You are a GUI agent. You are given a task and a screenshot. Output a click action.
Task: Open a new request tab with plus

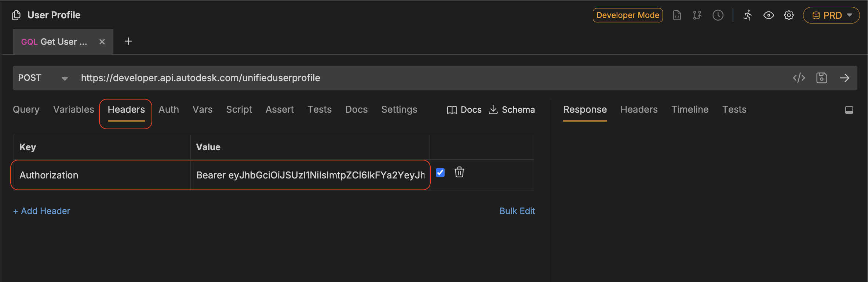point(128,41)
